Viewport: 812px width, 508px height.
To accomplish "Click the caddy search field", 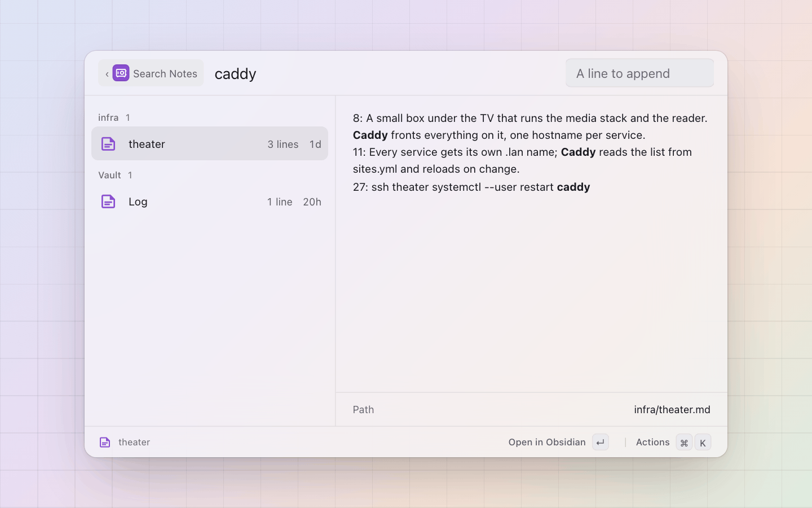I will click(x=383, y=73).
